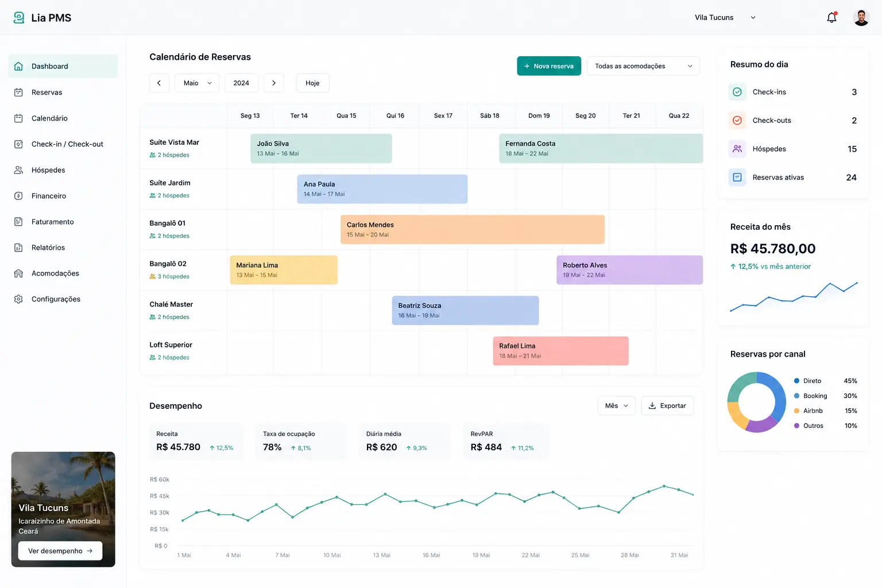Open Financeiro menu item
Screen dimensions: 882x588
[x=63, y=196]
